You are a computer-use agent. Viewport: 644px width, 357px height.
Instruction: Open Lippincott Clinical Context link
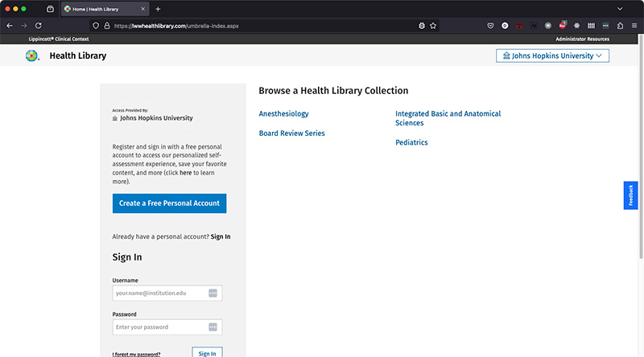59,39
